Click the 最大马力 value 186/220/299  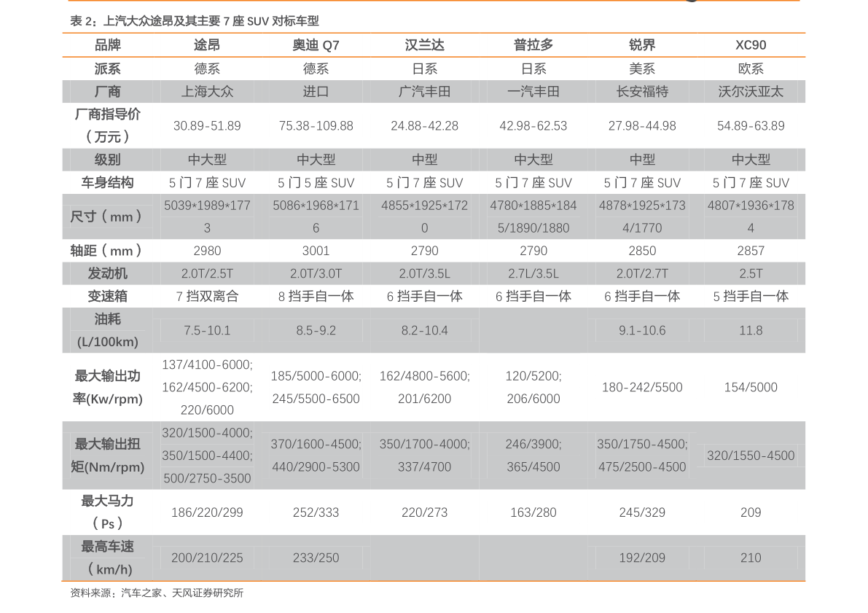click(207, 512)
